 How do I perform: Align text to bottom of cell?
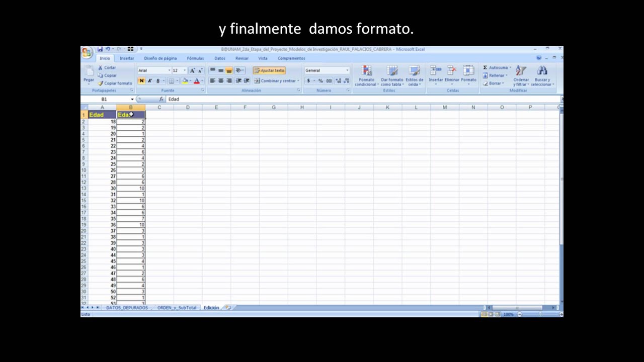(229, 70)
